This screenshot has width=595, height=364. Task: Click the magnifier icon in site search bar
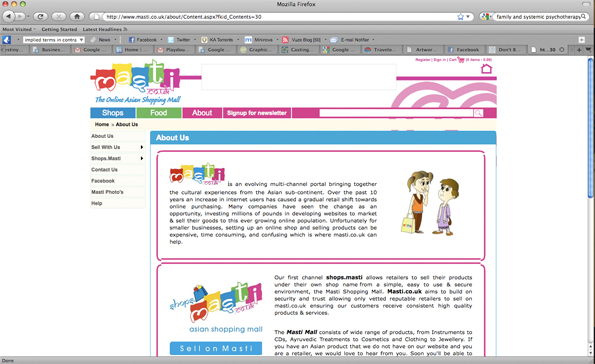(478, 113)
